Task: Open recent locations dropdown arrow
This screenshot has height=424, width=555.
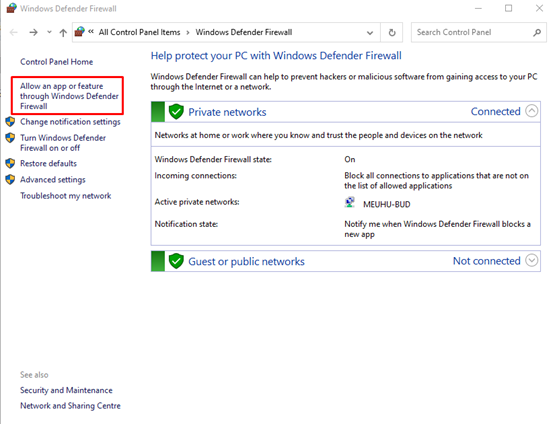Action: 49,32
